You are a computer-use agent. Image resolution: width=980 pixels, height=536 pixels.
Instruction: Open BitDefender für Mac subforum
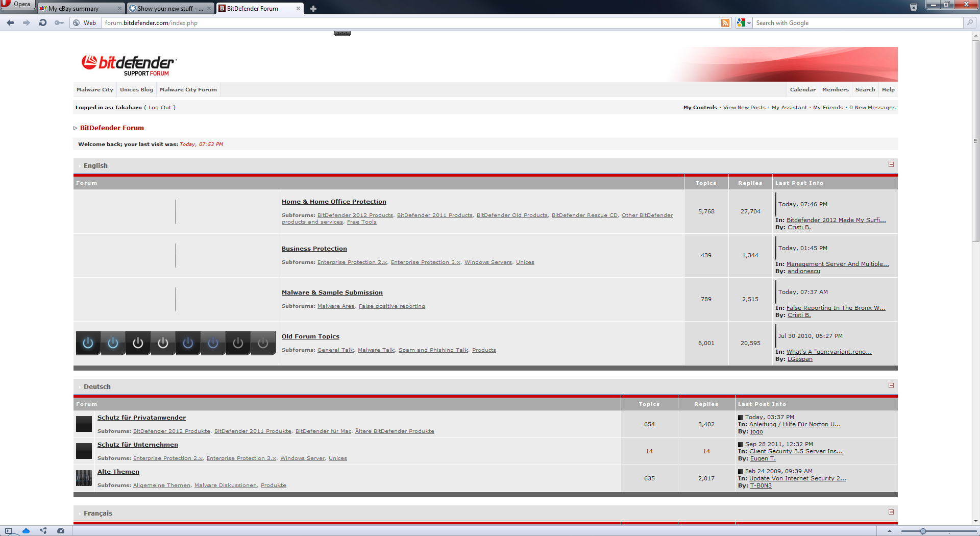(324, 431)
